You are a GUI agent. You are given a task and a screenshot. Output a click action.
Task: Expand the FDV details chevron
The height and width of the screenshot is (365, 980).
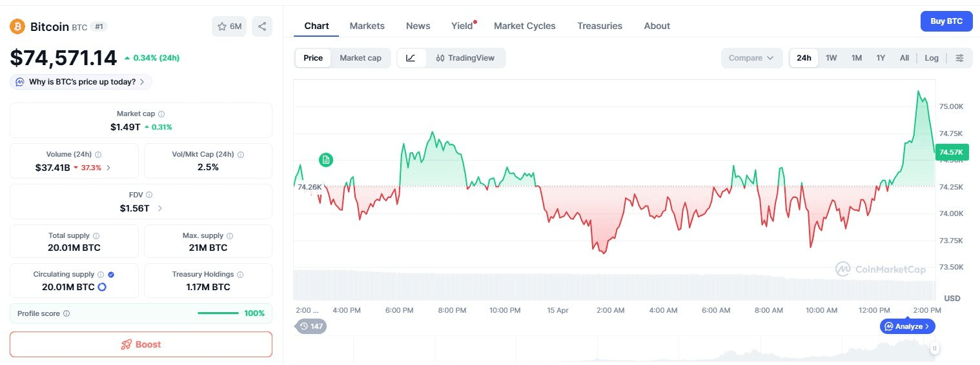coord(160,208)
